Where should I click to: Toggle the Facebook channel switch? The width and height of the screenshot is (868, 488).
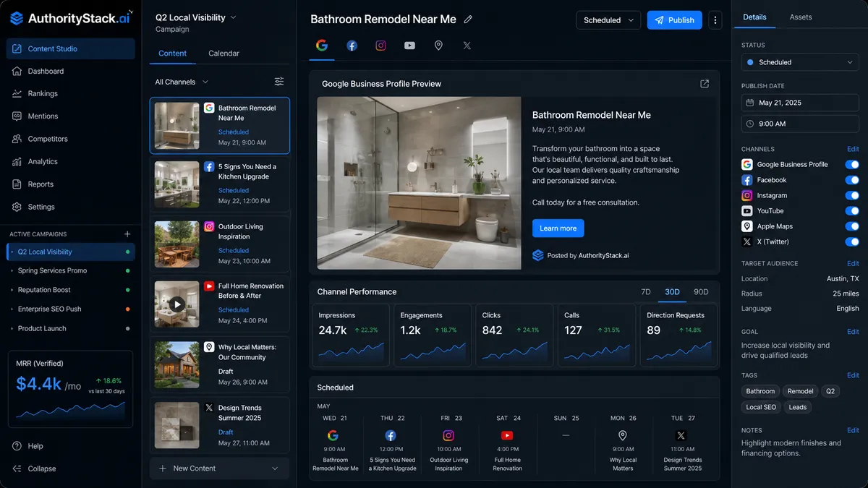[852, 180]
